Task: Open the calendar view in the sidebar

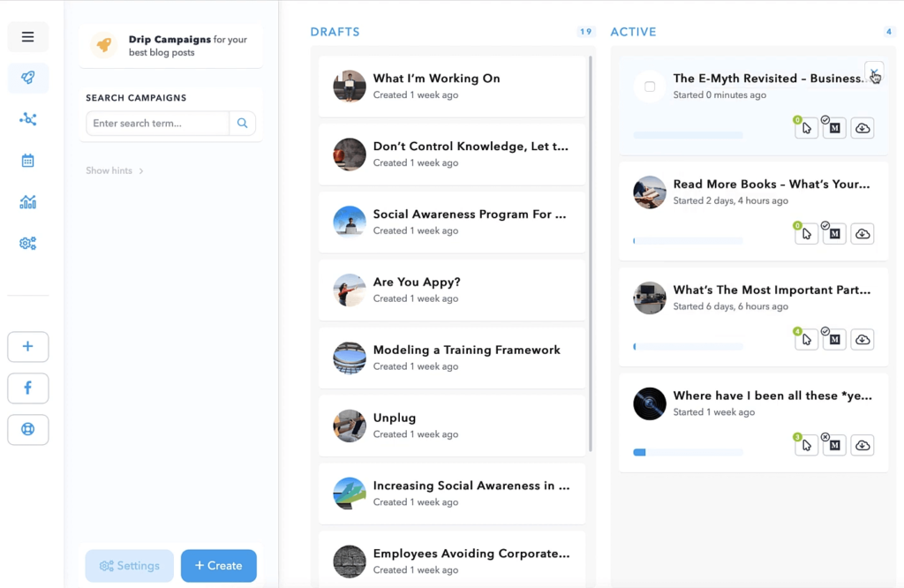Action: click(27, 161)
